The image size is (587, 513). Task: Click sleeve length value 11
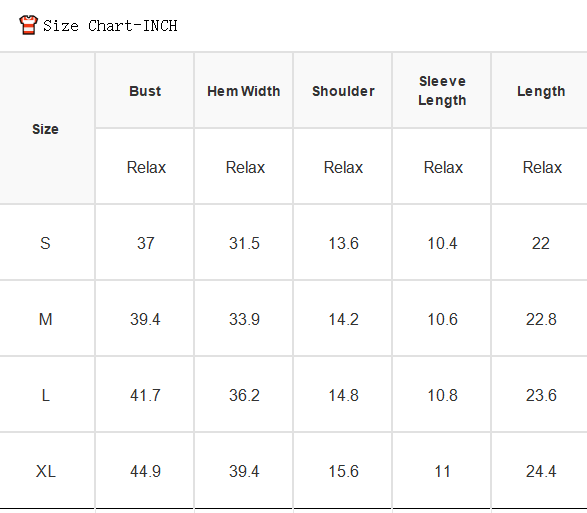click(442, 471)
